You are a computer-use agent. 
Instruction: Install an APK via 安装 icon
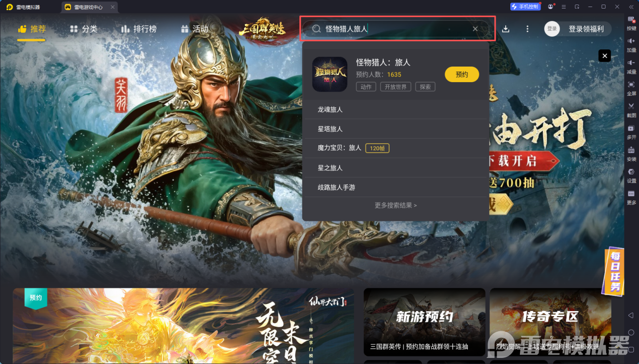[x=631, y=153]
